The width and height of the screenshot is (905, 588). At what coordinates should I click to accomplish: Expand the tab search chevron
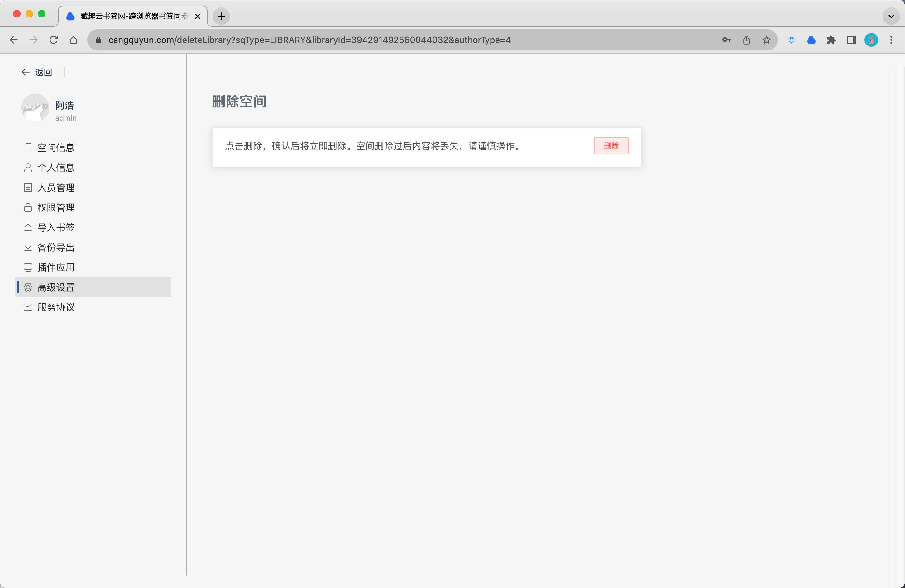coord(891,16)
